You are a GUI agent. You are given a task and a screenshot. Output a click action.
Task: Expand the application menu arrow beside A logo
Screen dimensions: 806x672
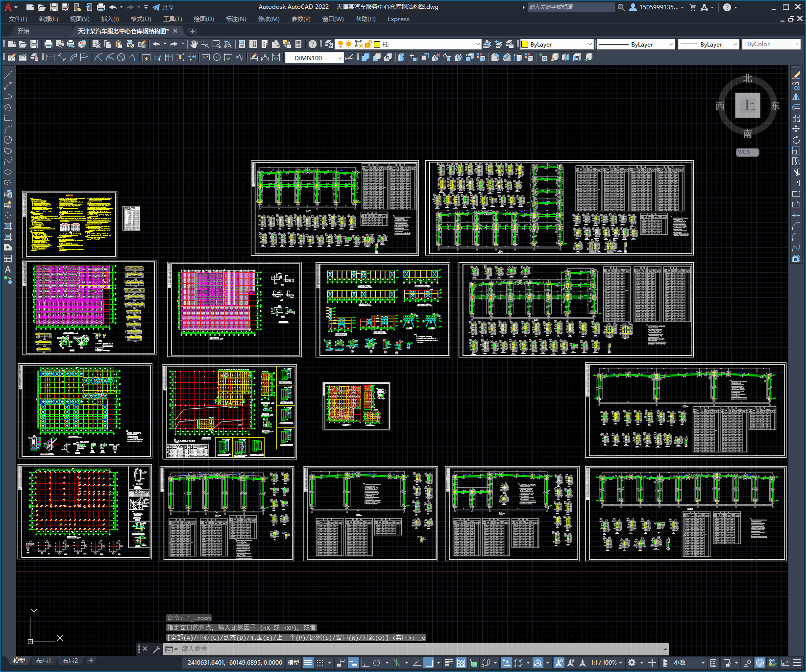pos(16,7)
